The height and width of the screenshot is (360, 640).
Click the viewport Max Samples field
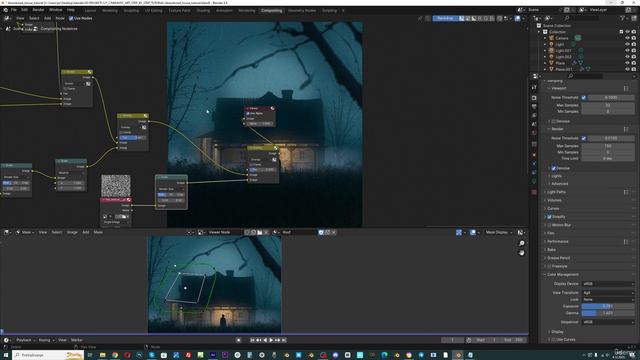(x=608, y=105)
